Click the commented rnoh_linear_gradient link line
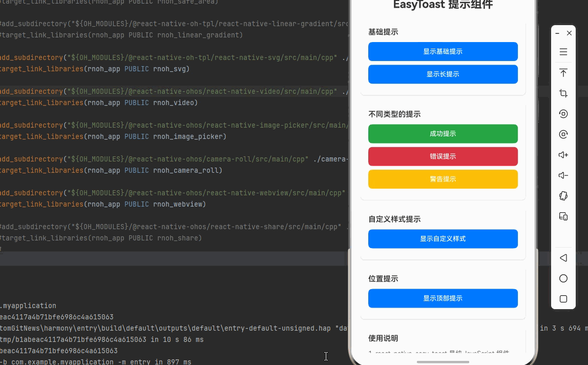The height and width of the screenshot is (365, 588). pos(121,35)
